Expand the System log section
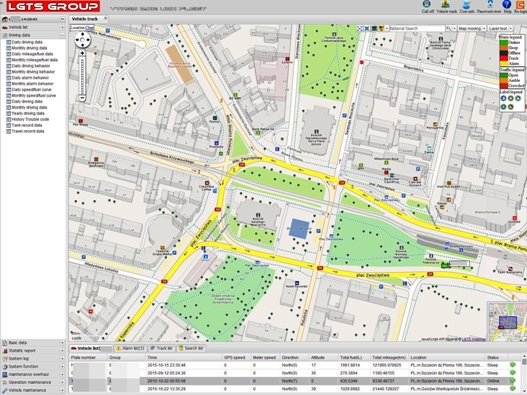Screen dimensions: 527x395 [x=62, y=359]
